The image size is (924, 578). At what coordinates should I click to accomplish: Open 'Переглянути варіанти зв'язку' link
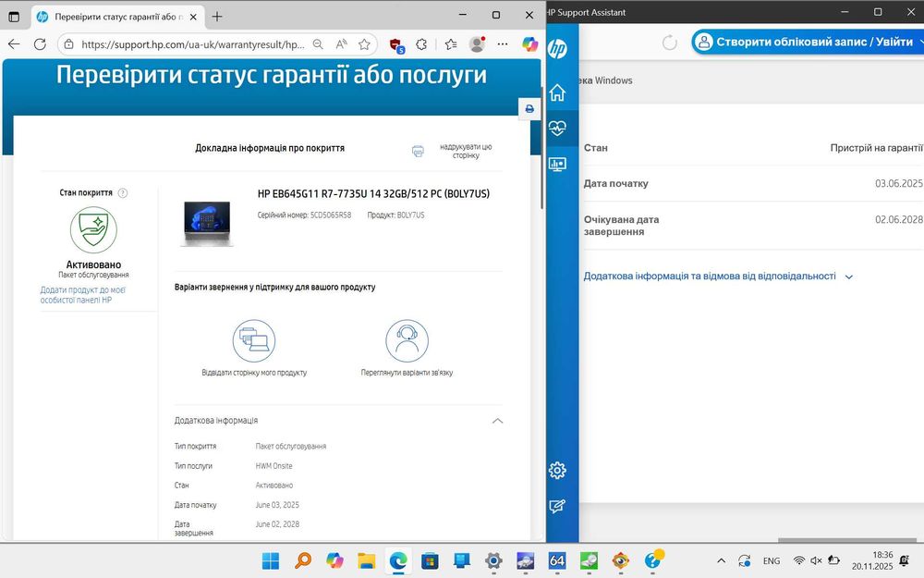(407, 373)
